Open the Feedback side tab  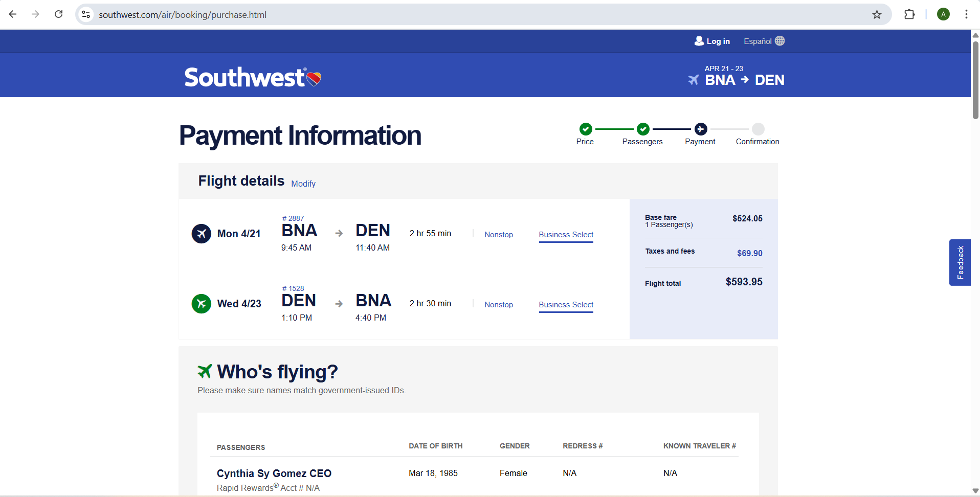960,262
